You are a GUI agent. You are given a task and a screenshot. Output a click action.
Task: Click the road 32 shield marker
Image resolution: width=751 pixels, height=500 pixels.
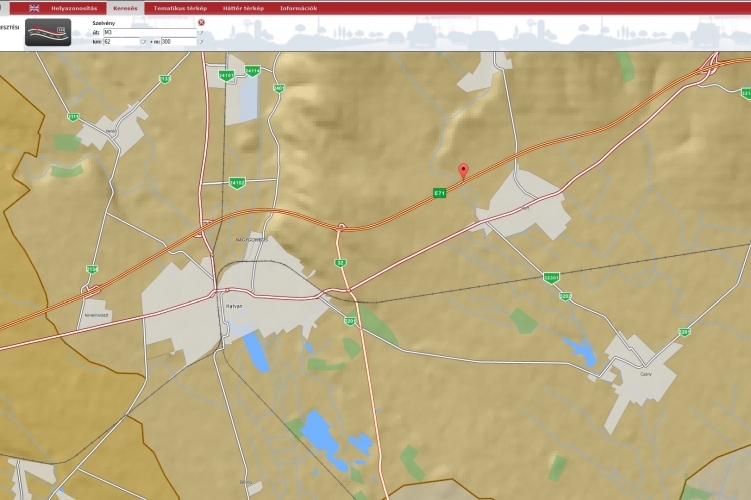click(x=340, y=262)
